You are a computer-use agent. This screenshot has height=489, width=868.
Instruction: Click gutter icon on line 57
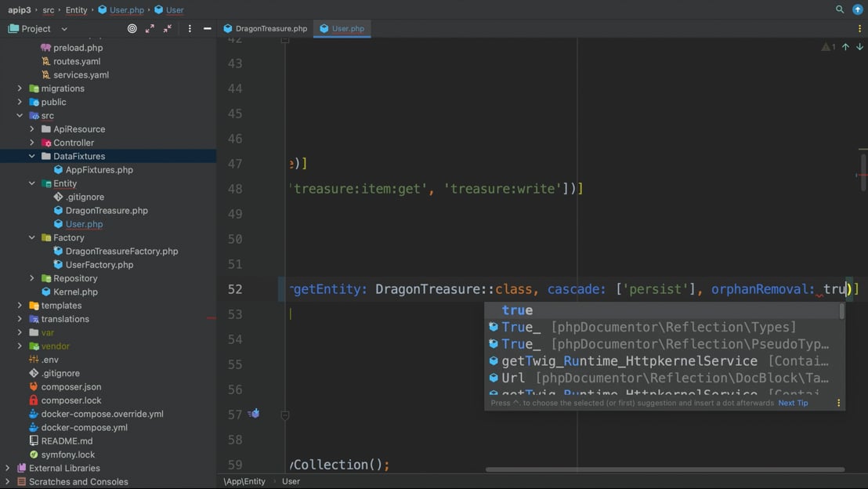click(254, 414)
